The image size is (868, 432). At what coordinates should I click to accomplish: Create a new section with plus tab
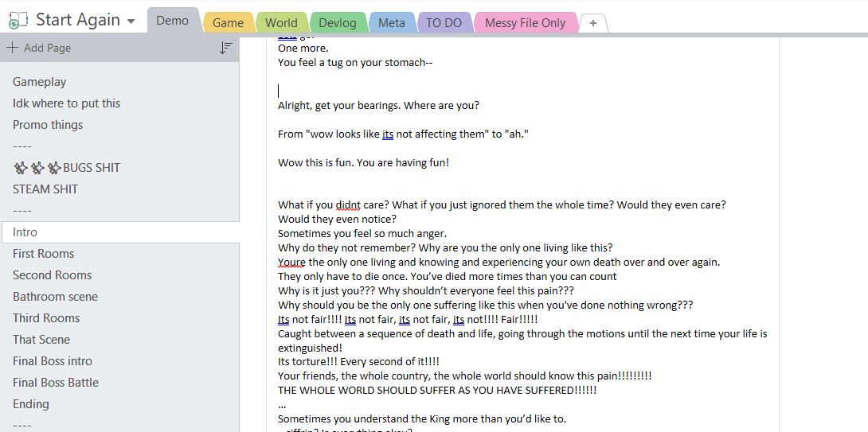(593, 23)
